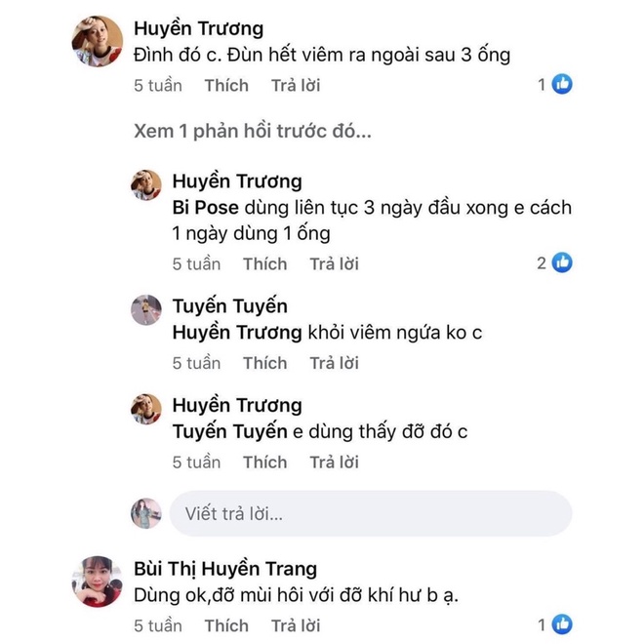Open the Bi Pose tagged profile link

point(206,208)
